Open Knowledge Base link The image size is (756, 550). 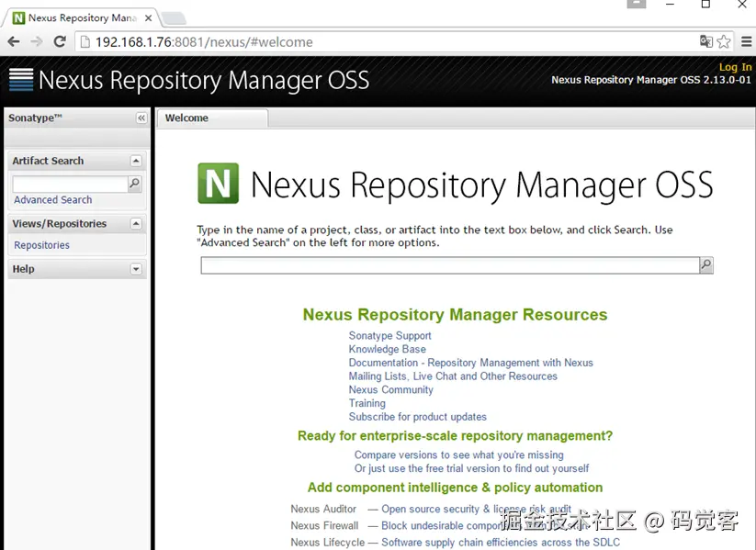coord(388,349)
